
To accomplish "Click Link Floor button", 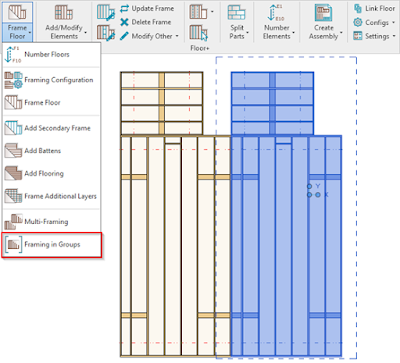I will coord(374,8).
